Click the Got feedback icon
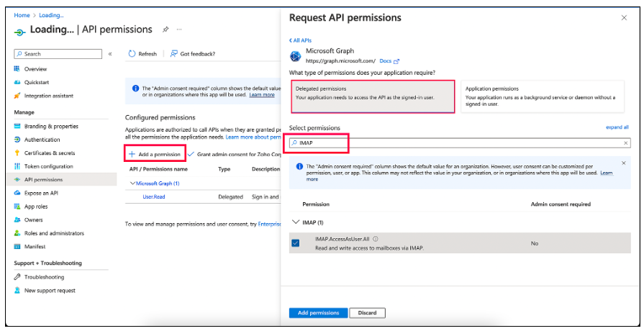Viewport: 644px width, 331px height. 173,54
